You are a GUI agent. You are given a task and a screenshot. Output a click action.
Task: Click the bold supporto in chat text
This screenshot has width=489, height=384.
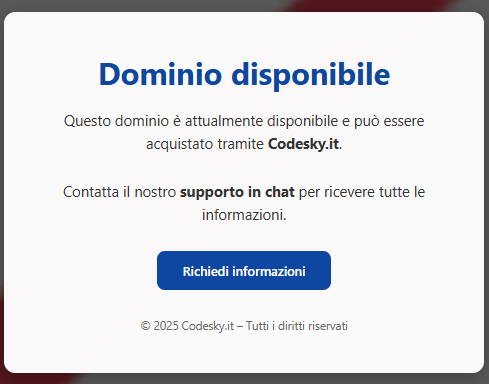237,192
